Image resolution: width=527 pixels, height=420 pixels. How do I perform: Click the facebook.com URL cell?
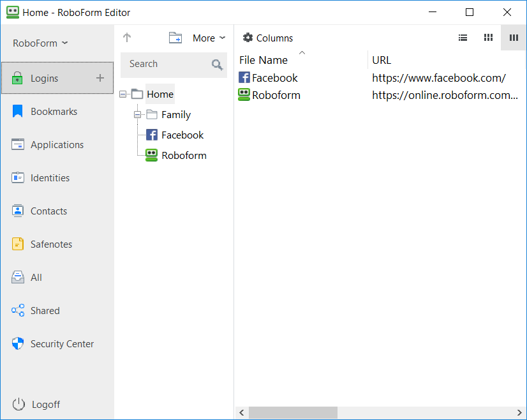pos(438,78)
